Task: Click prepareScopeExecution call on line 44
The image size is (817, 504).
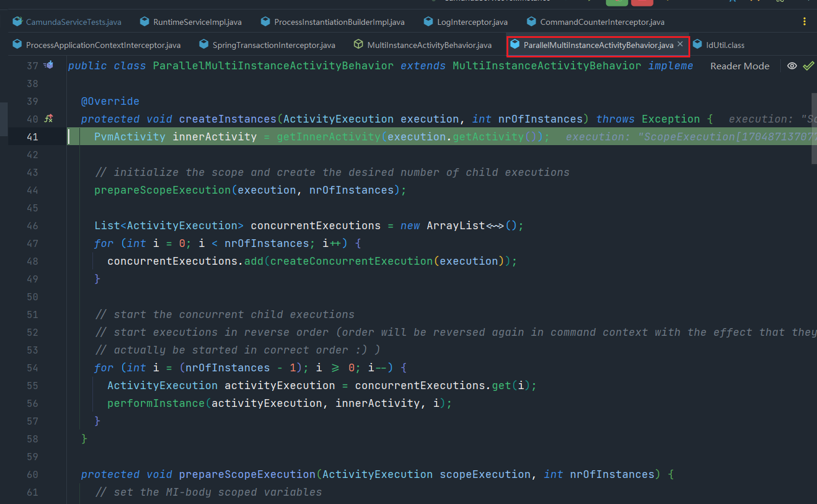Action: pyautogui.click(x=163, y=190)
